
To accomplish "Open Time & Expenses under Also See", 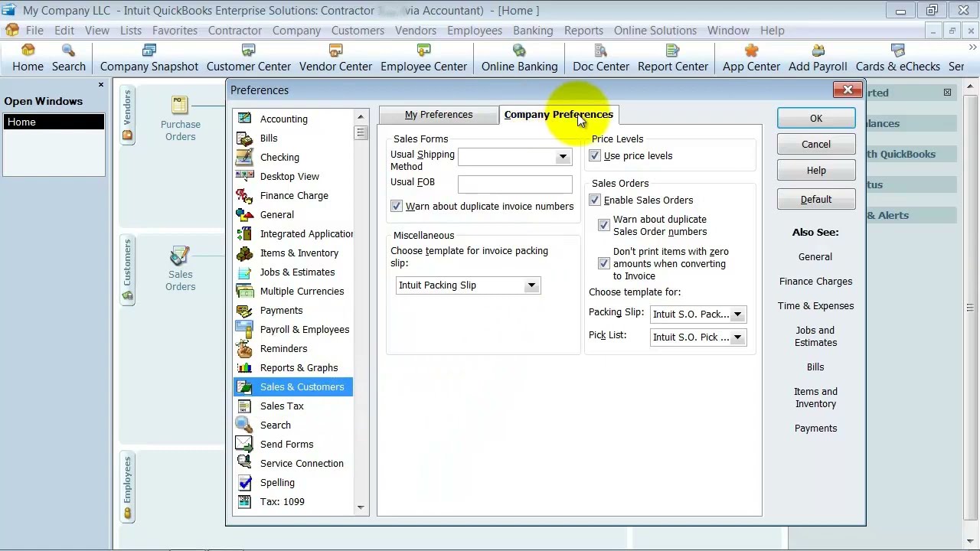I will click(x=815, y=306).
